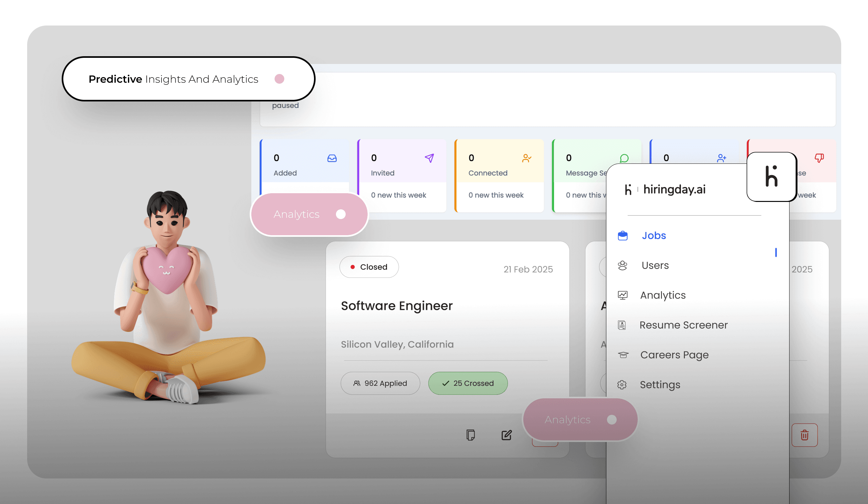Screen dimensions: 868x504
Task: Click the 962 Applied button
Action: tap(380, 383)
